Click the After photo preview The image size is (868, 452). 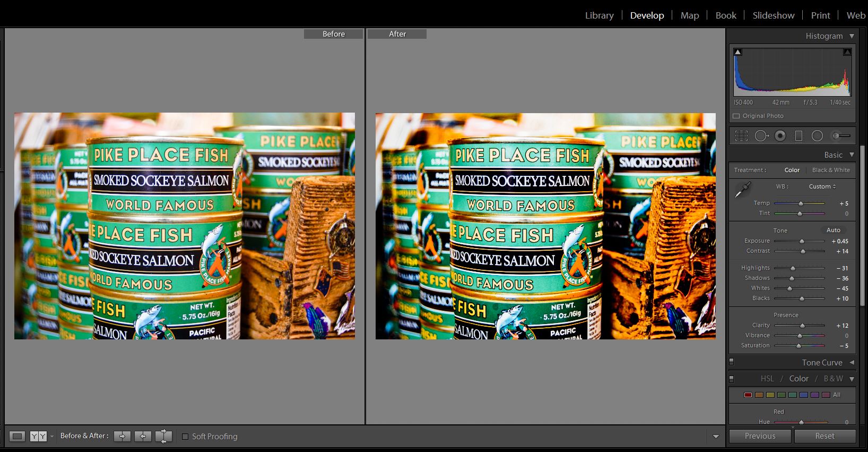point(545,226)
